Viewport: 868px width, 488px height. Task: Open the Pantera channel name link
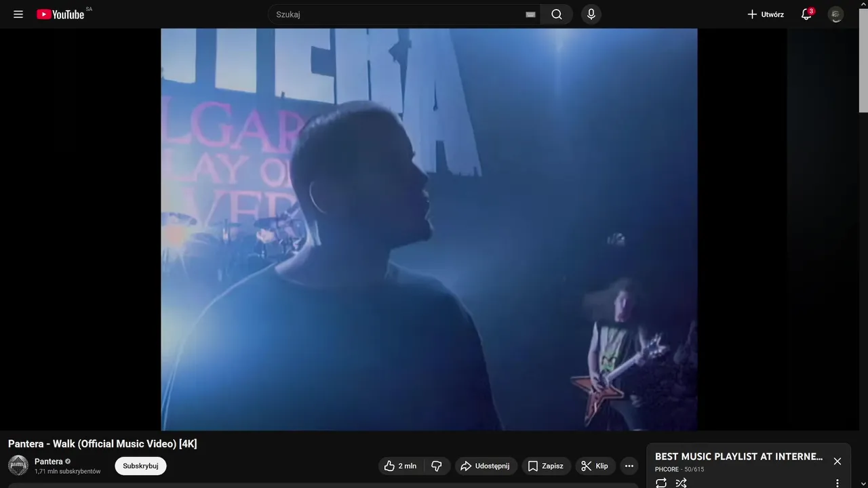pyautogui.click(x=49, y=462)
